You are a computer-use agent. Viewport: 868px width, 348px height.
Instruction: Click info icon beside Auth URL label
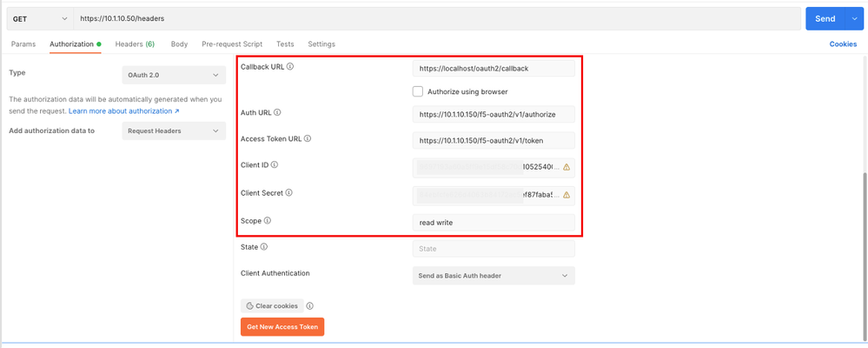pyautogui.click(x=277, y=113)
